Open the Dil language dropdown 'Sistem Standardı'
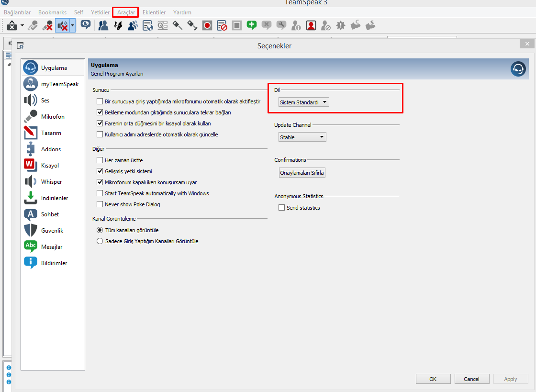The image size is (536, 392). click(304, 102)
